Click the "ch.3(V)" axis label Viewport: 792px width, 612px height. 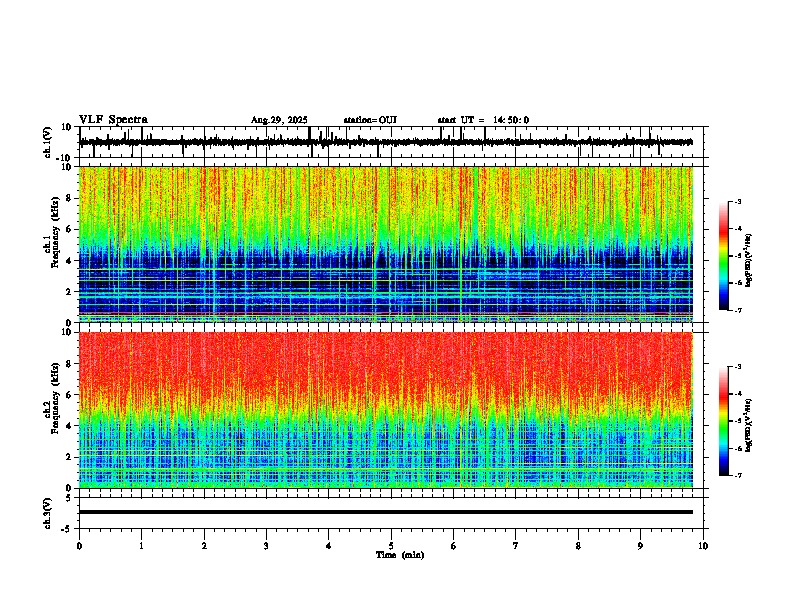[48, 514]
